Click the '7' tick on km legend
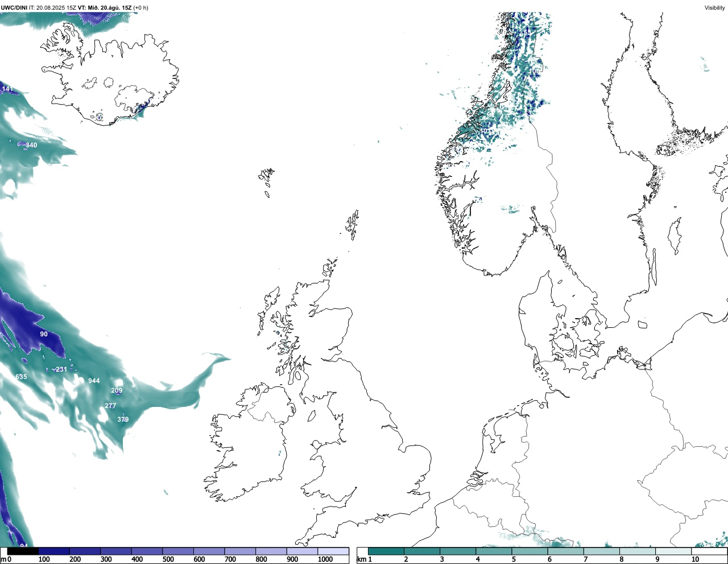Viewport: 728px width, 564px height. (x=585, y=559)
